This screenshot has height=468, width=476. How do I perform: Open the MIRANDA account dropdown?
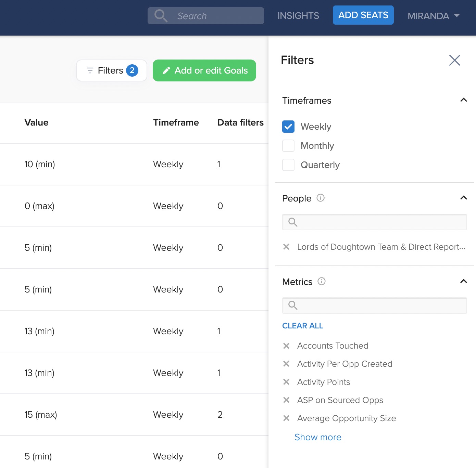433,16
